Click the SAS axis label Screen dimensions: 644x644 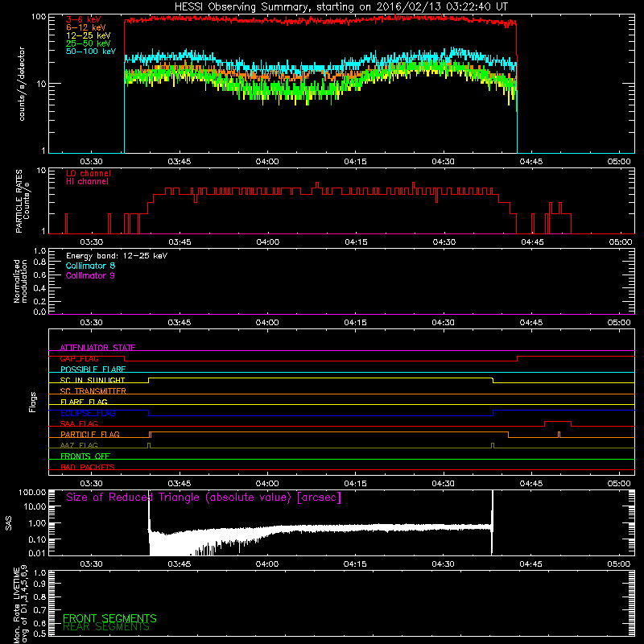pyautogui.click(x=9, y=522)
